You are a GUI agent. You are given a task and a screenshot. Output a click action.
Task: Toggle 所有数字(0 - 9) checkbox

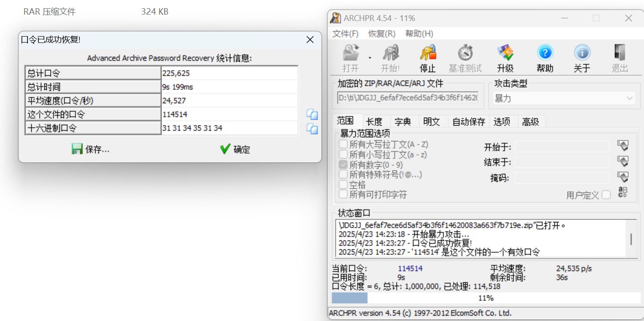pyautogui.click(x=343, y=165)
